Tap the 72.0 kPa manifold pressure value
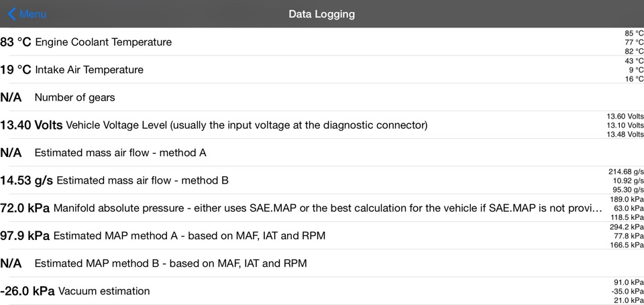Viewport: 644px width, 305px height. 25,208
